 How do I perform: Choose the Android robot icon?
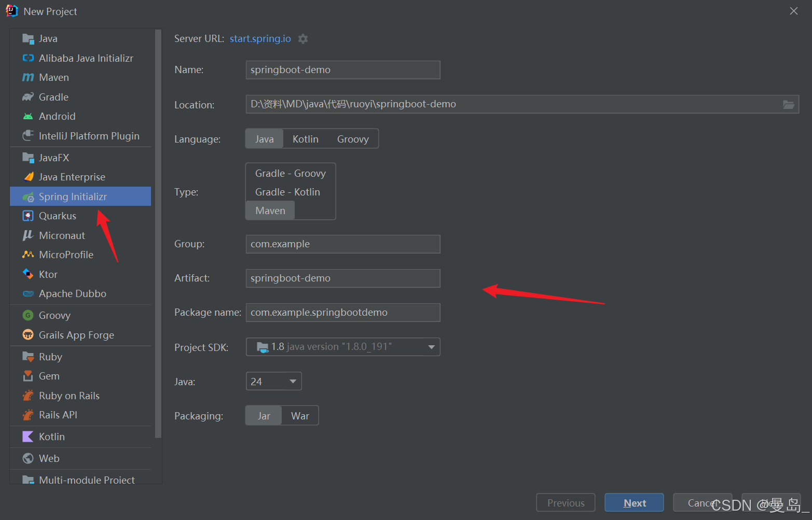[28, 116]
